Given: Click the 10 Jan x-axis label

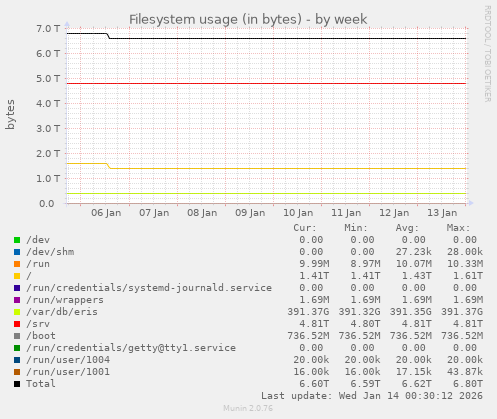Looking at the screenshot, I should coord(298,213).
